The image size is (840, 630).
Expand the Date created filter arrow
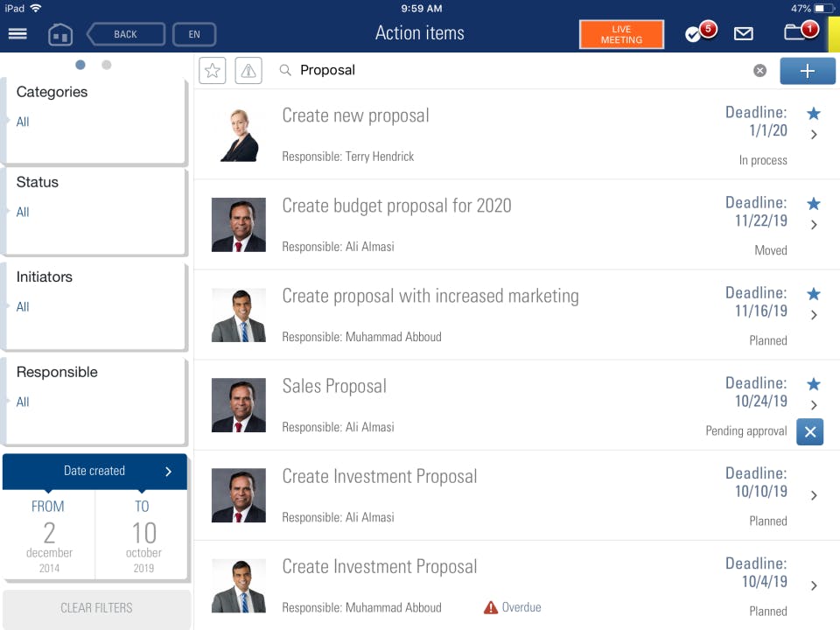click(x=169, y=472)
